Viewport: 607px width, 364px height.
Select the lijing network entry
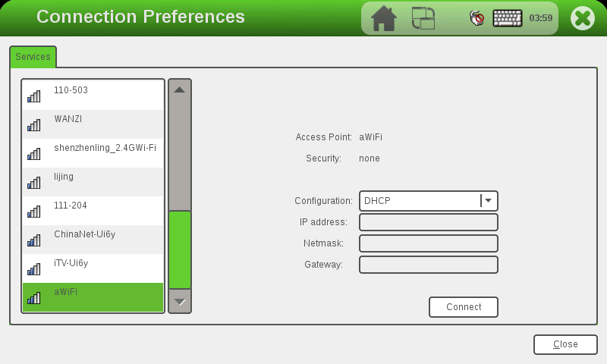64,177
